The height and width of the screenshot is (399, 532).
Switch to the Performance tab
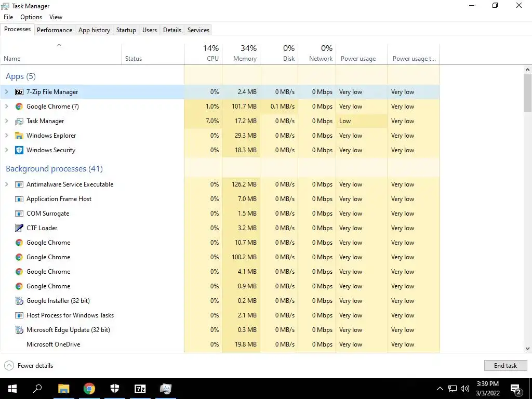click(x=55, y=30)
